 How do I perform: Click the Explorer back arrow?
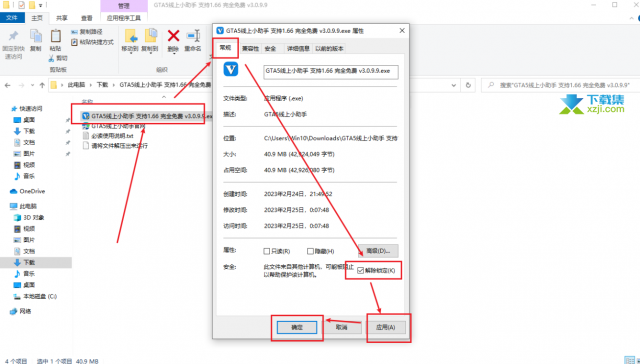pyautogui.click(x=7, y=85)
